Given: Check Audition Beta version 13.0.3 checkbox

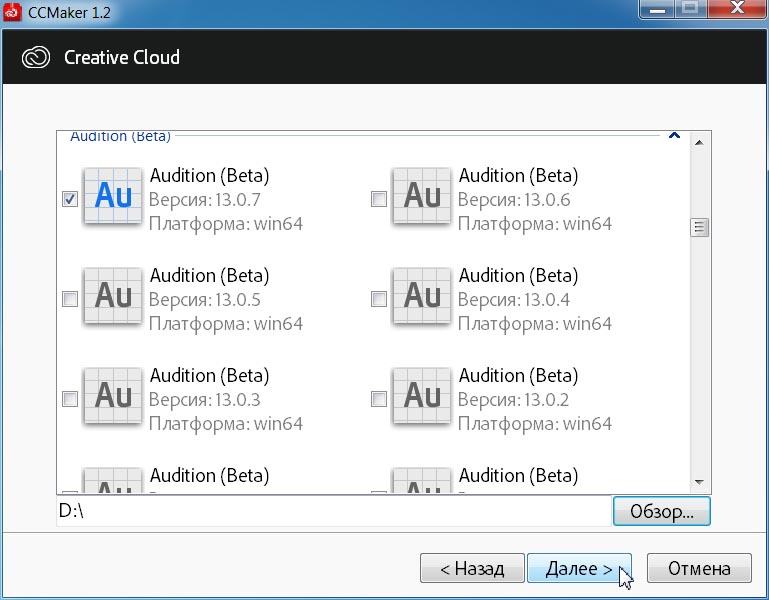Looking at the screenshot, I should 70,399.
